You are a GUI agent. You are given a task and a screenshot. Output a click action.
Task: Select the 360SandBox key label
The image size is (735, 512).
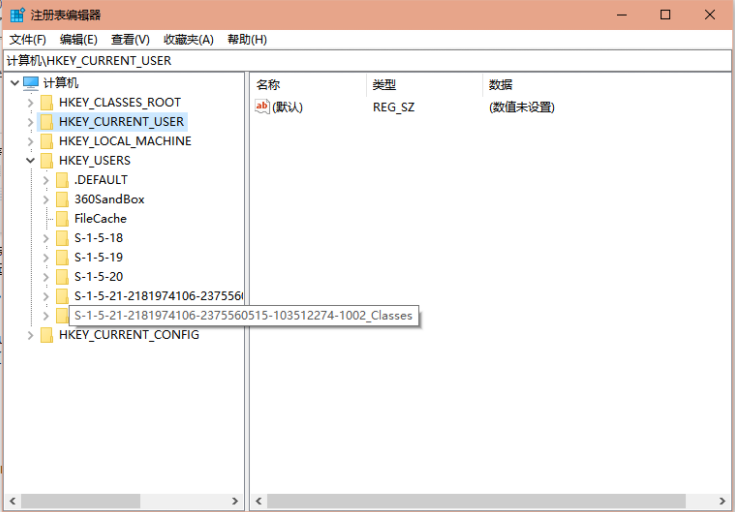pos(109,199)
